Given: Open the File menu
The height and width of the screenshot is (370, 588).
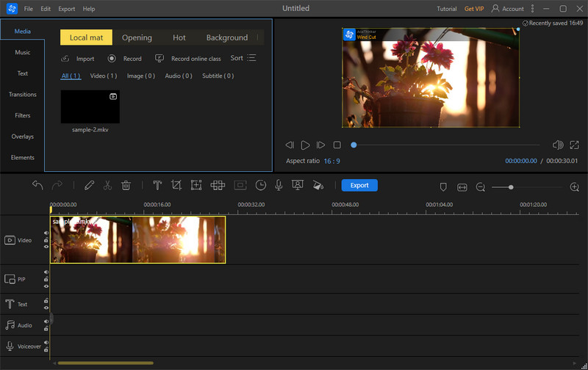Looking at the screenshot, I should [x=29, y=9].
